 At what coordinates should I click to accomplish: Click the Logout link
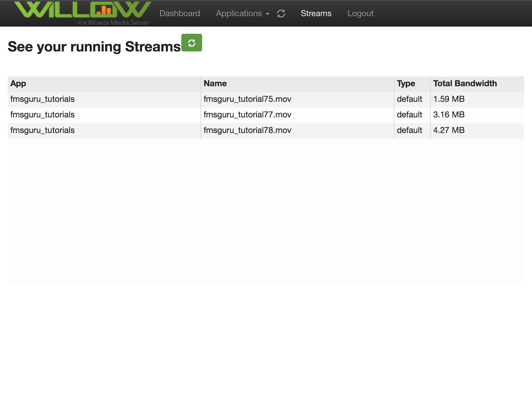pyautogui.click(x=360, y=14)
